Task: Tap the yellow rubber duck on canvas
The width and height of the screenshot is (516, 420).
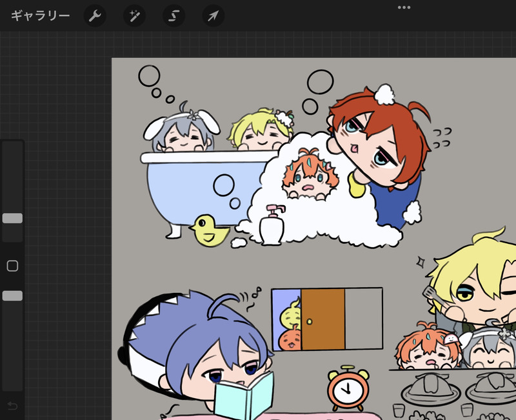Action: [209, 230]
